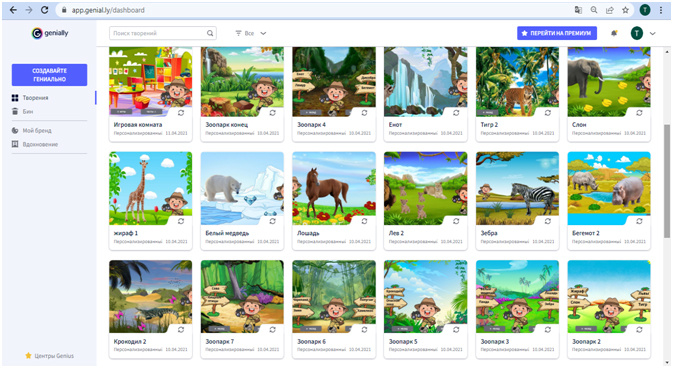Screen dimensions: 673x368
Task: Click the reuse icon on Бегемот 2 card
Action: click(640, 221)
